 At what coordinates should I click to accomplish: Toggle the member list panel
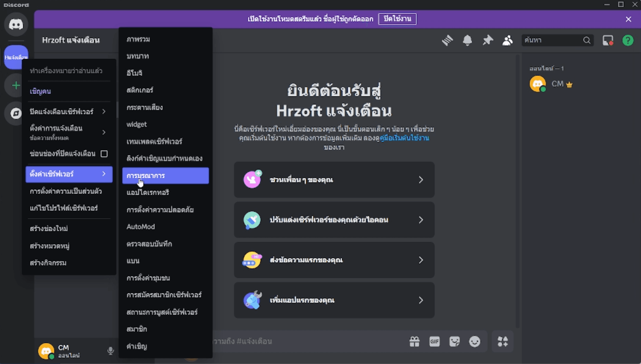click(507, 41)
